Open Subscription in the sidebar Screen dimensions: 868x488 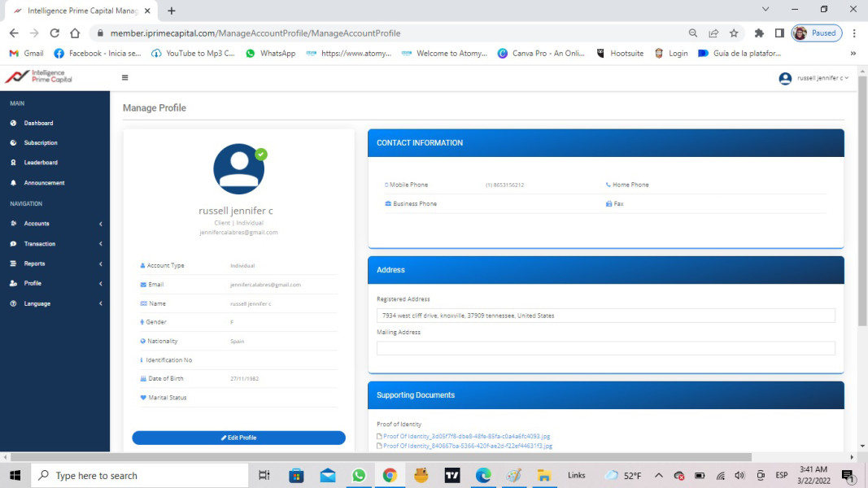point(41,143)
